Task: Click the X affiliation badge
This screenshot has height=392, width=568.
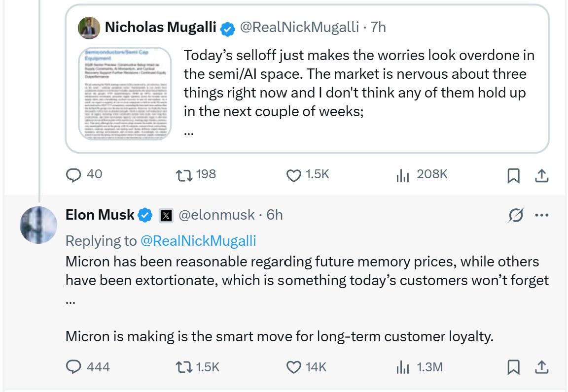Action: point(166,216)
